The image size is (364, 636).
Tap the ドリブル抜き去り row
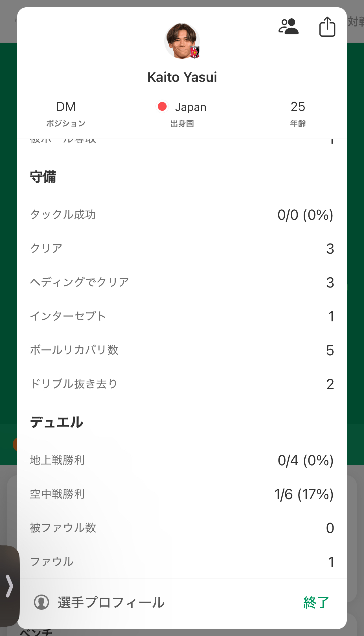point(182,384)
